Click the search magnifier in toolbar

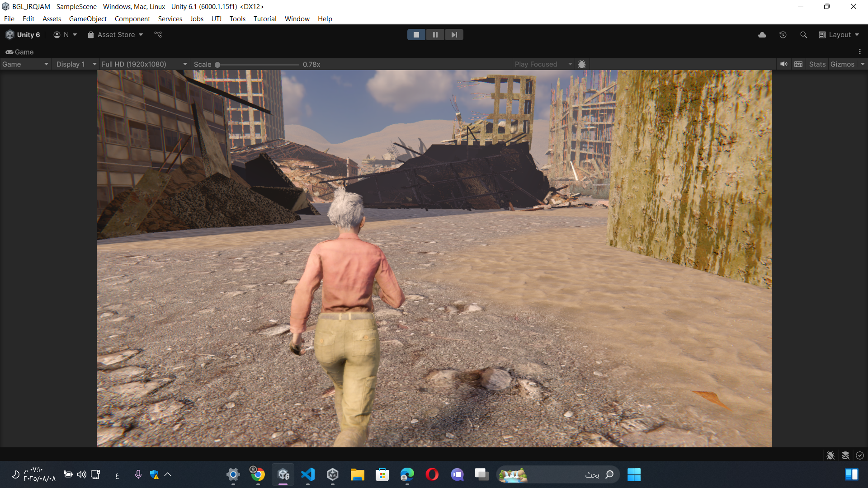[x=803, y=35]
